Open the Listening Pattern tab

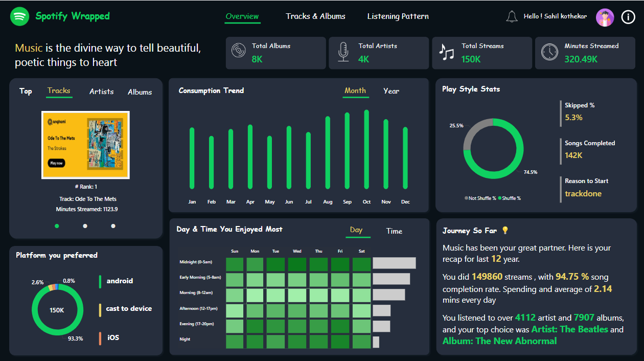398,16
